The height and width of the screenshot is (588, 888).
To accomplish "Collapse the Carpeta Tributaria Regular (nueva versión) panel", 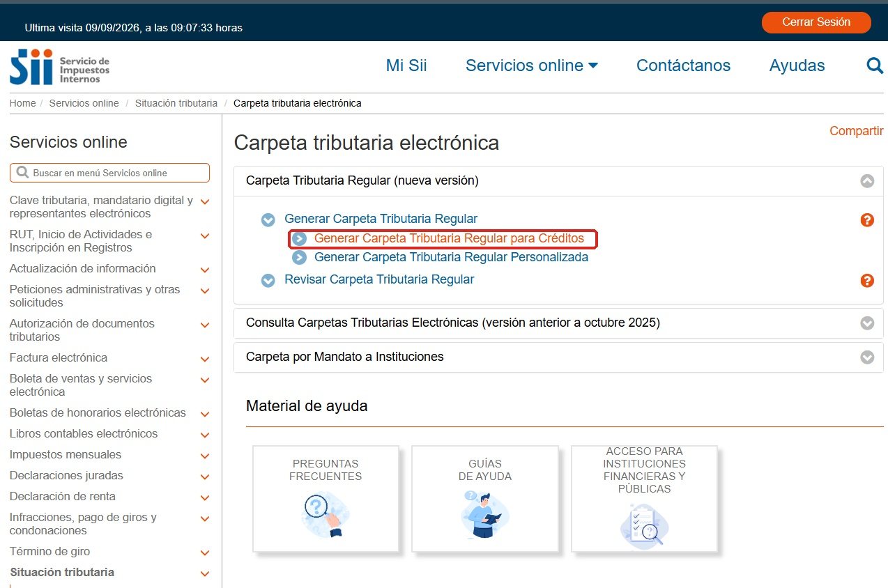I will (867, 181).
